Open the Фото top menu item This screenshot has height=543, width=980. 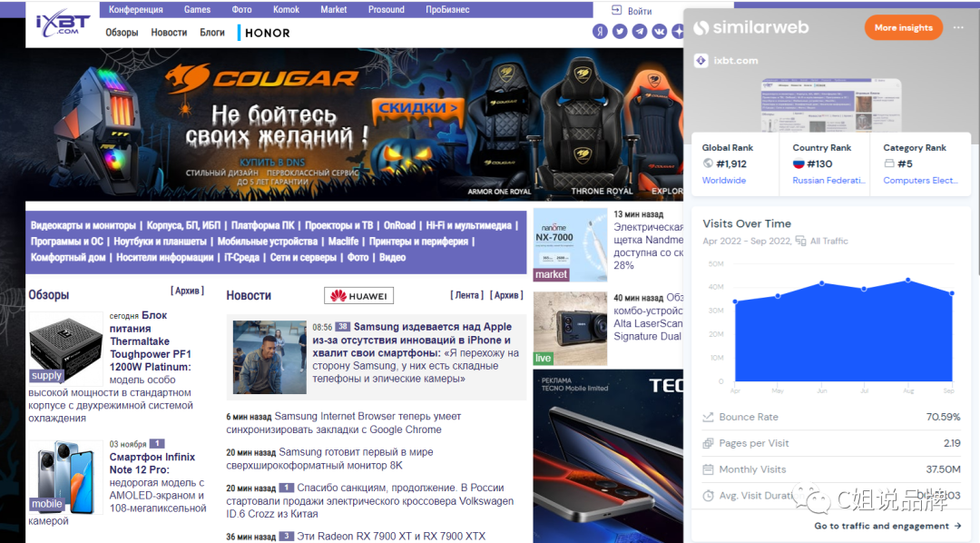tap(241, 9)
